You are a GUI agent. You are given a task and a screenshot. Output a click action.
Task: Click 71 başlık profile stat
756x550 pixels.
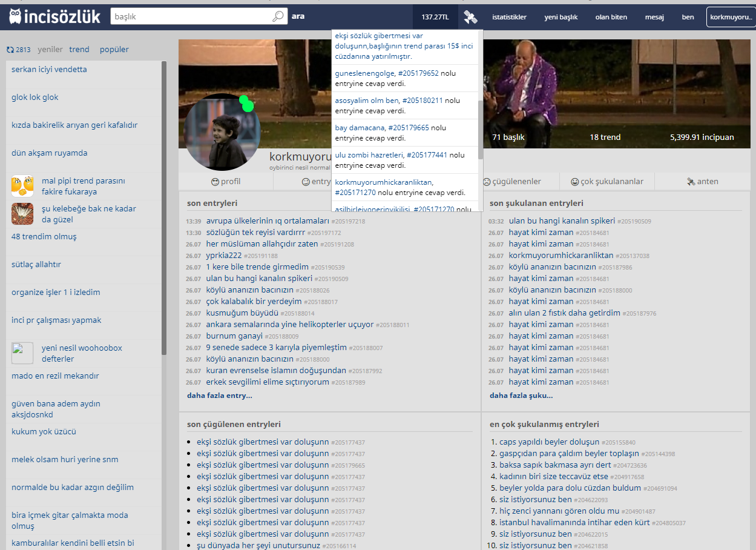click(x=508, y=137)
